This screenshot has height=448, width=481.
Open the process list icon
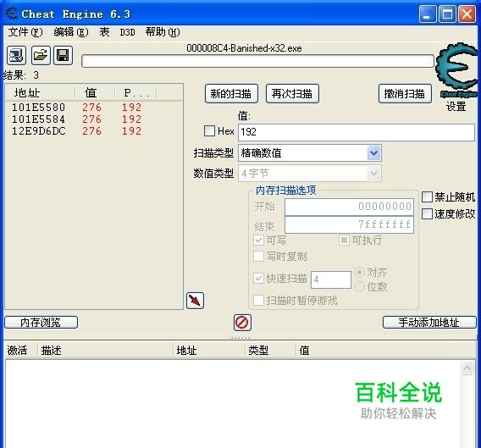16,56
